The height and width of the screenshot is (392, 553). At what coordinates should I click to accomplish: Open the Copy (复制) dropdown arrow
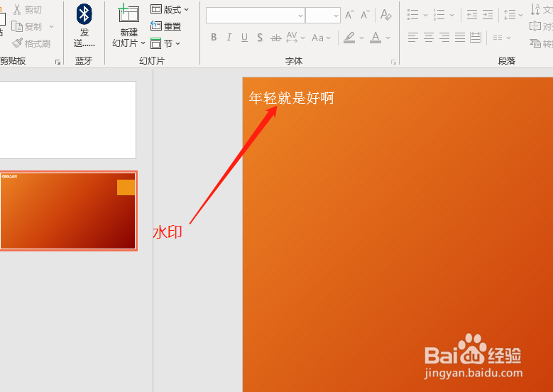(52, 27)
